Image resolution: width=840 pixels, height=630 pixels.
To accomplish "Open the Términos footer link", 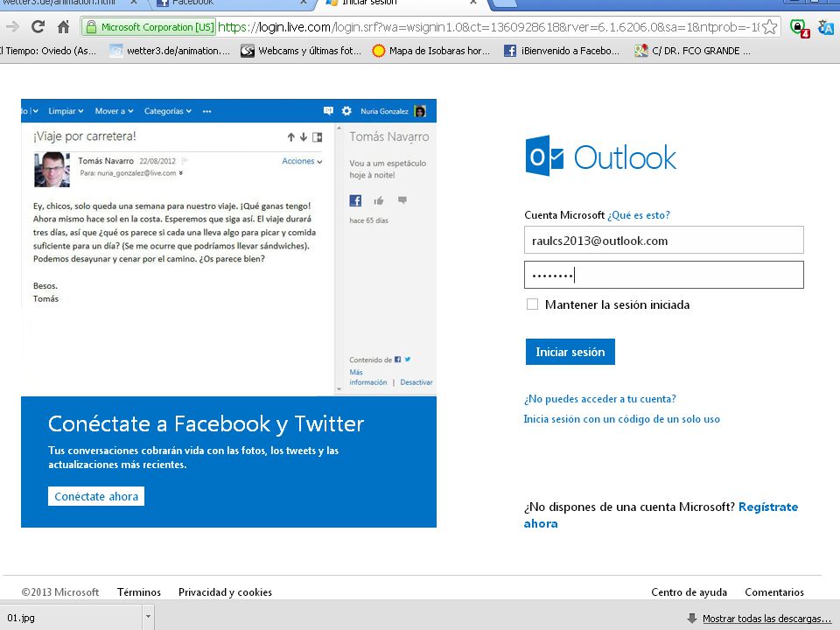I will pyautogui.click(x=139, y=592).
